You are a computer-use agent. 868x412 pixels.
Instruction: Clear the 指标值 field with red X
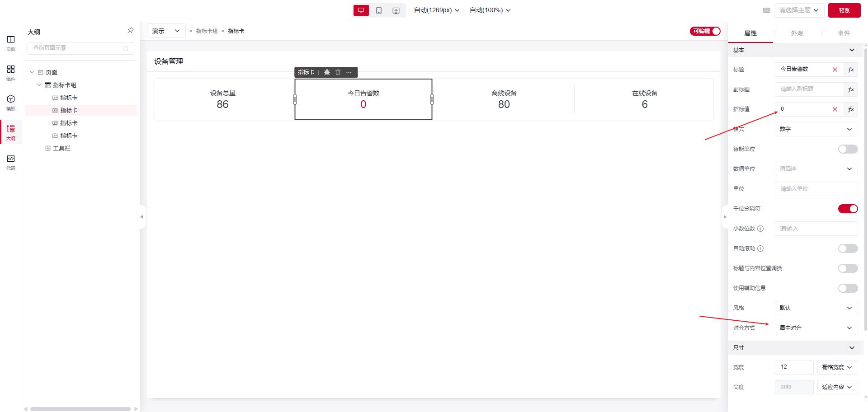835,109
